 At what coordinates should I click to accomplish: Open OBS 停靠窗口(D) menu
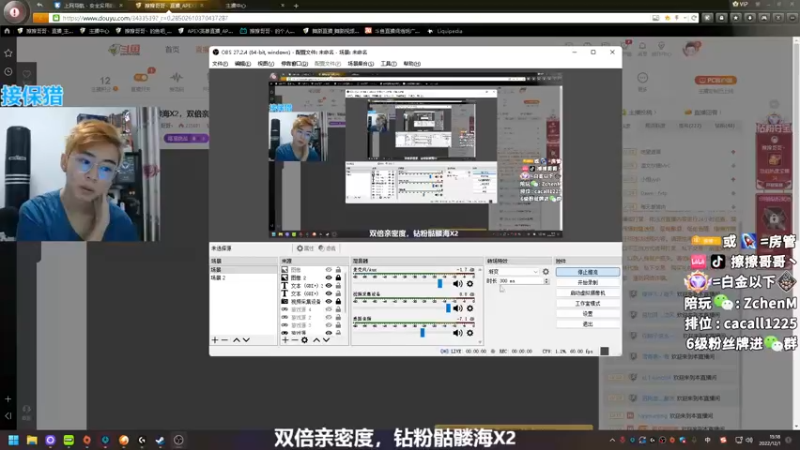294,64
